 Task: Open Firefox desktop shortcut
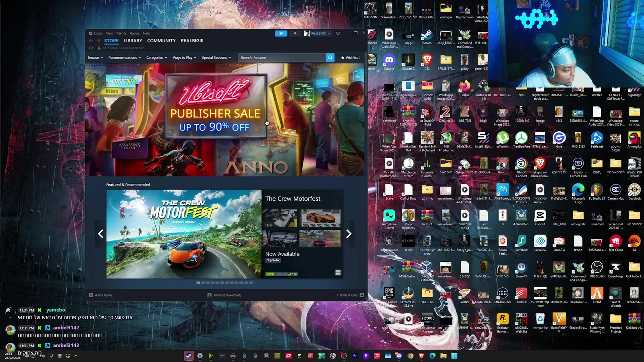464,88
